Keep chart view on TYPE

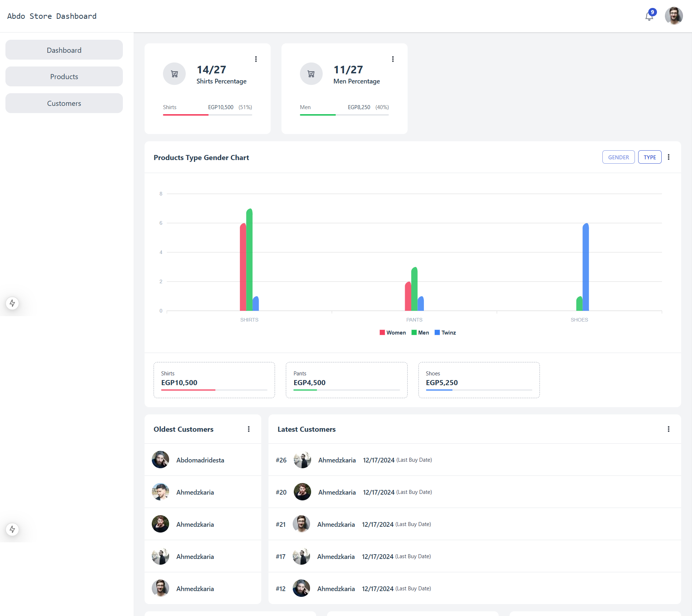click(649, 157)
